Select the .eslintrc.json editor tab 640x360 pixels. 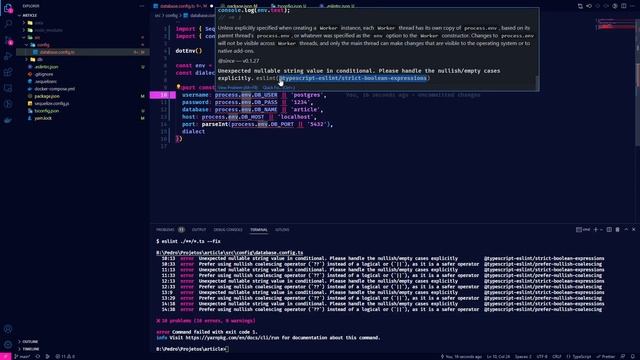click(338, 6)
